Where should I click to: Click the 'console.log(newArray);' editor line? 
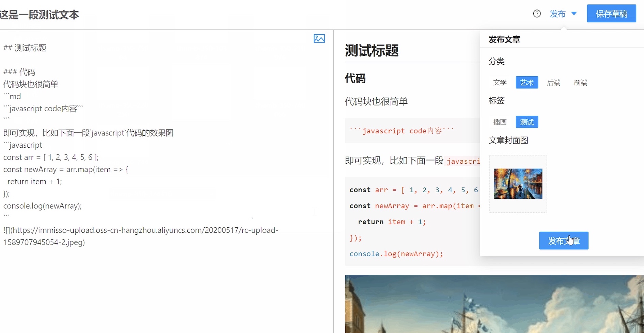tap(43, 206)
